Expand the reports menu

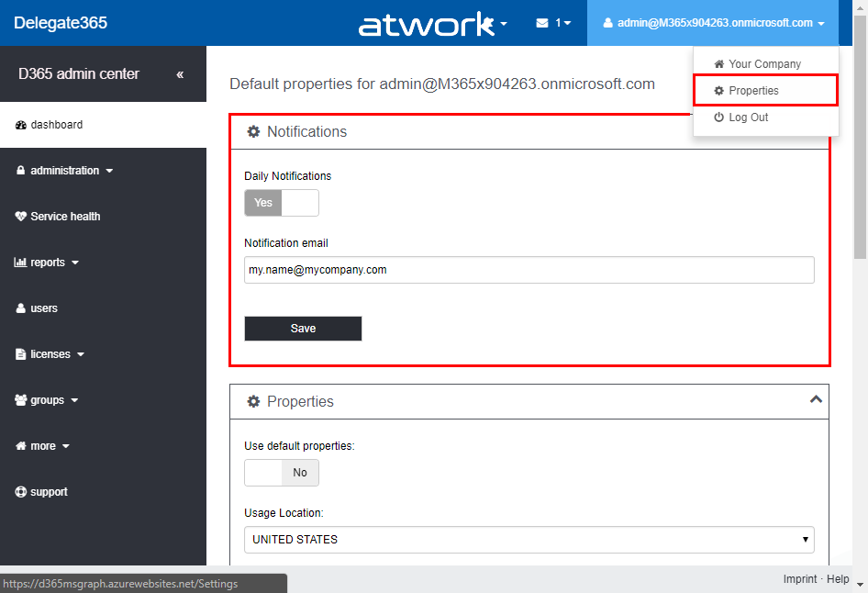(103, 263)
